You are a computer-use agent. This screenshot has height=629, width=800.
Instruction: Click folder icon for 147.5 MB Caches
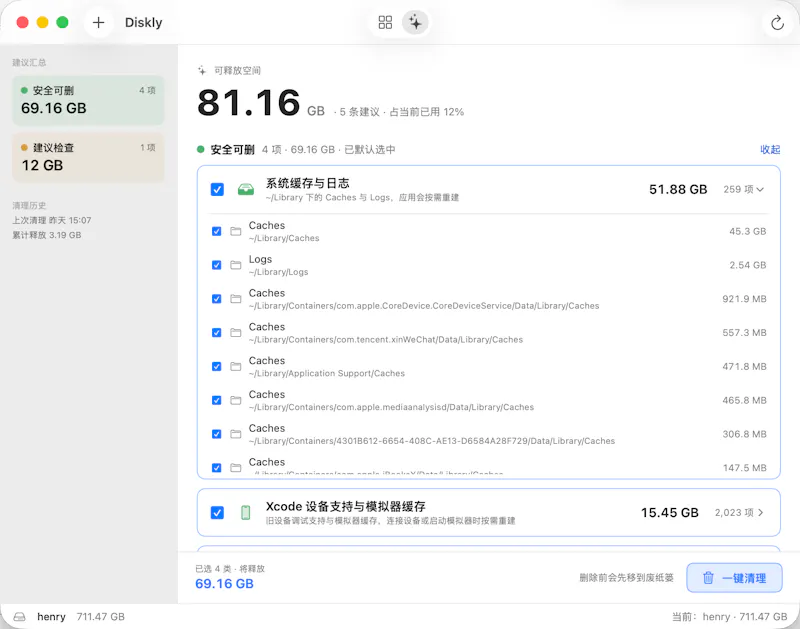(x=236, y=468)
